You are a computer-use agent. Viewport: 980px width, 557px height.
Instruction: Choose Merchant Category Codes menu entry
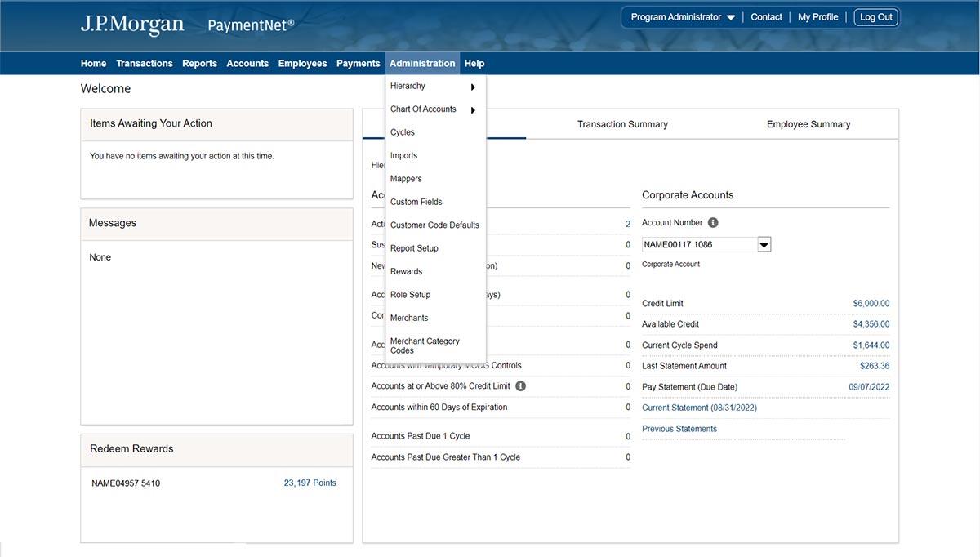point(425,345)
